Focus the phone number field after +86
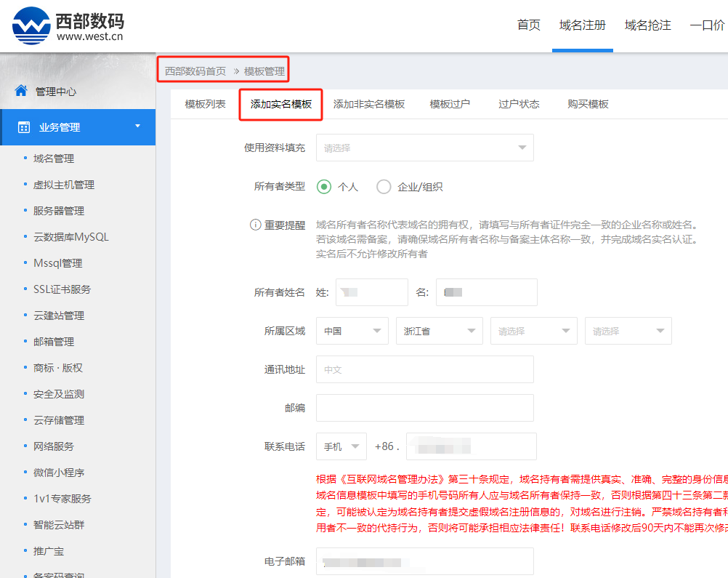Screen dimensions: 728x578 pyautogui.click(x=472, y=446)
